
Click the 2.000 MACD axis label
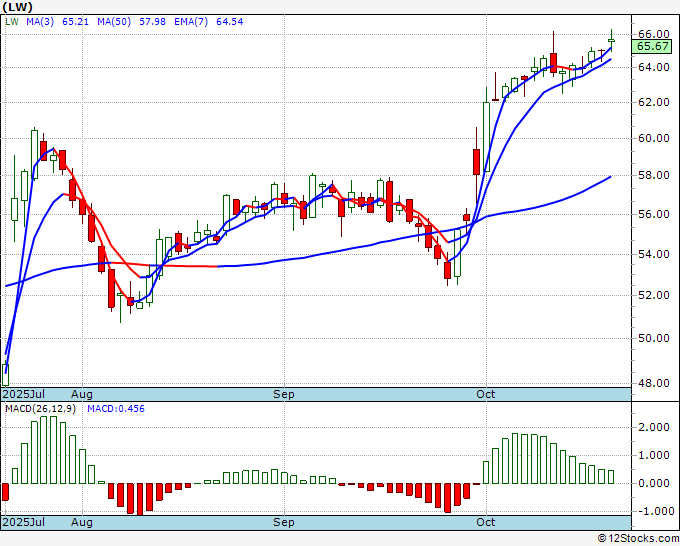[x=654, y=428]
